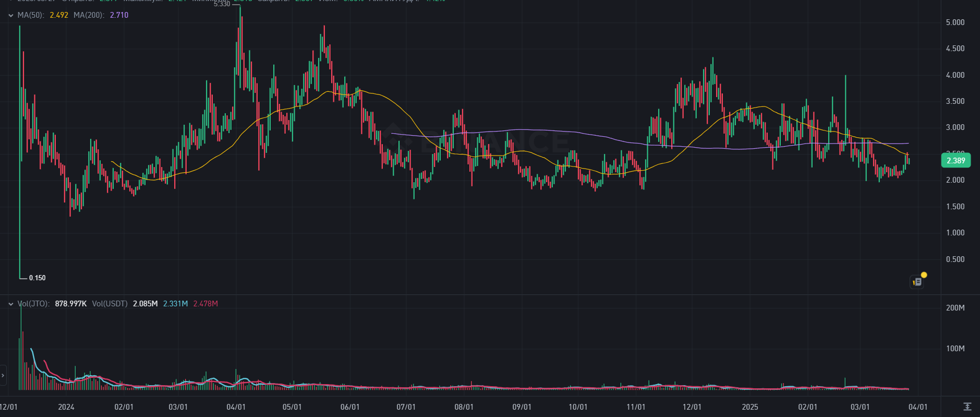Click the 5.000 price axis label
980x417 pixels.
coord(955,22)
